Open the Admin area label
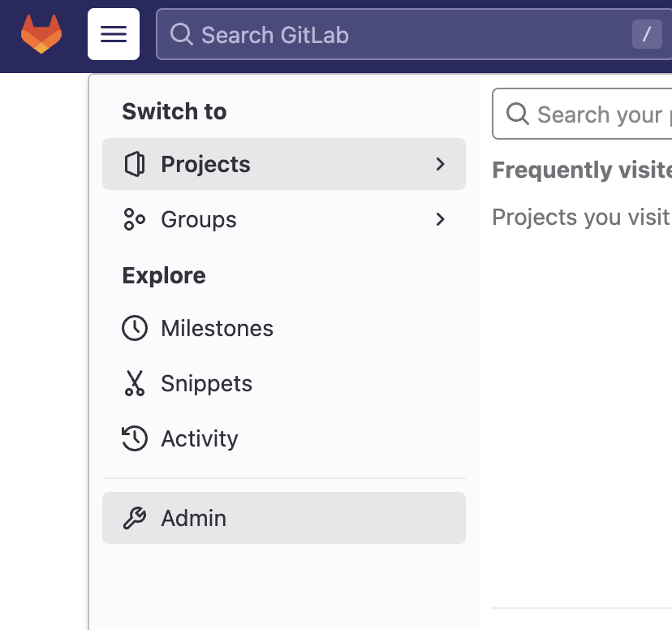This screenshot has width=672, height=630. click(194, 518)
